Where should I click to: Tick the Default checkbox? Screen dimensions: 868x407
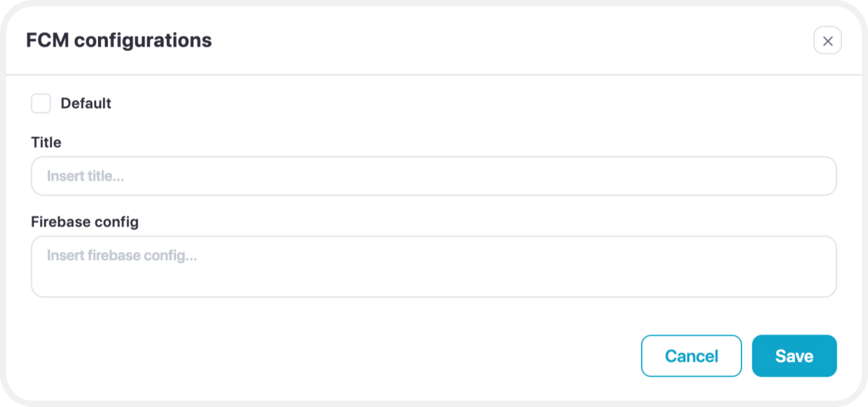41,104
